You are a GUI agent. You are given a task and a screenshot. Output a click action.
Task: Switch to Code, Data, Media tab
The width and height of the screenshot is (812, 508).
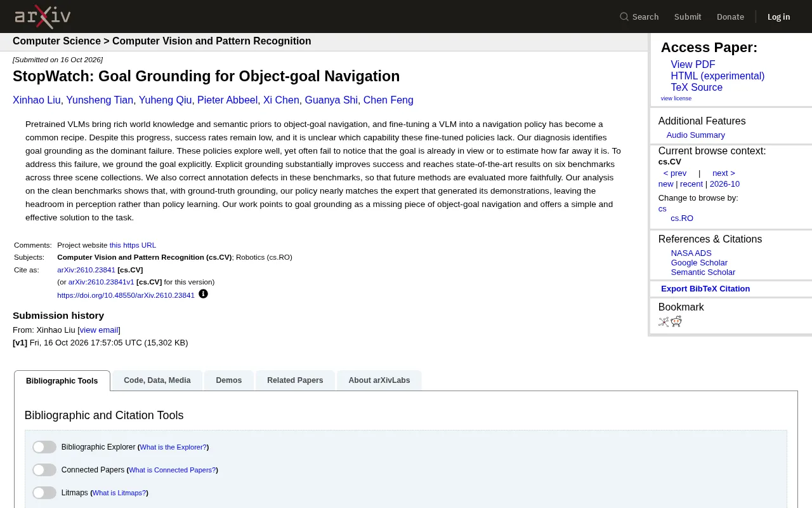pyautogui.click(x=157, y=380)
